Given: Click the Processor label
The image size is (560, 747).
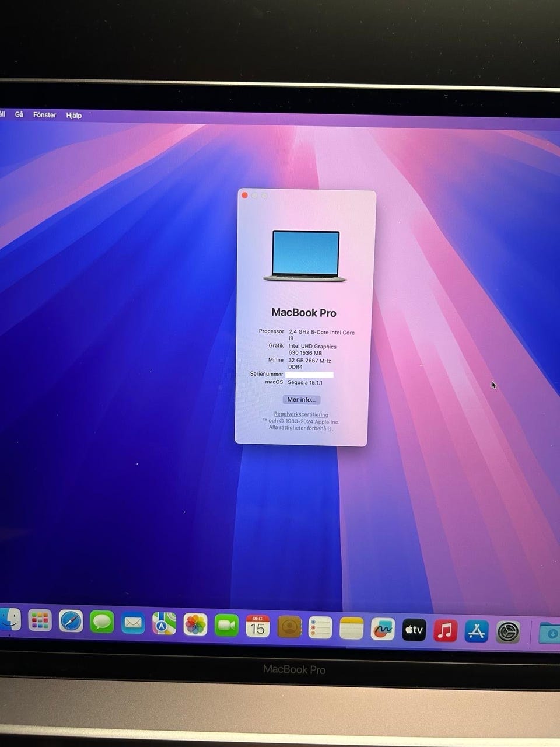Looking at the screenshot, I should [x=271, y=331].
